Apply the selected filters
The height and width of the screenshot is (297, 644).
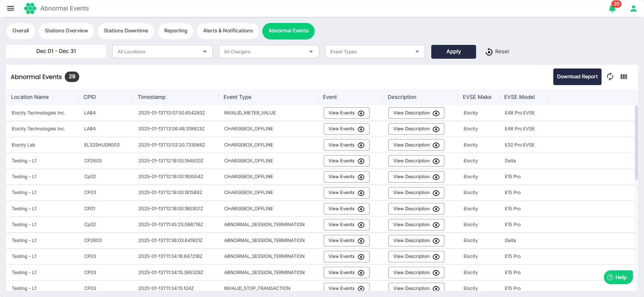pyautogui.click(x=453, y=52)
